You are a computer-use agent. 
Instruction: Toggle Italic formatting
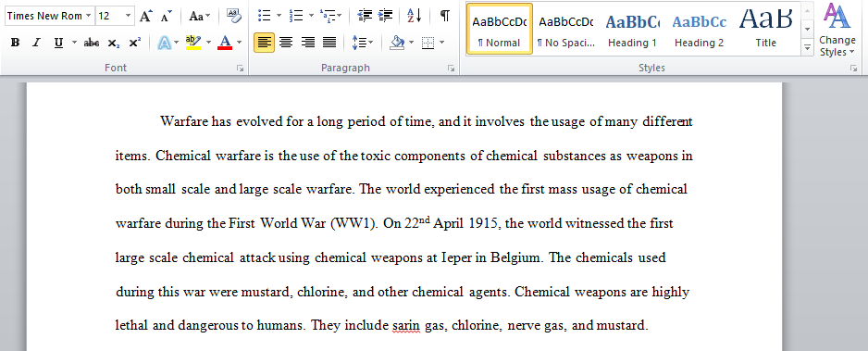[x=36, y=43]
